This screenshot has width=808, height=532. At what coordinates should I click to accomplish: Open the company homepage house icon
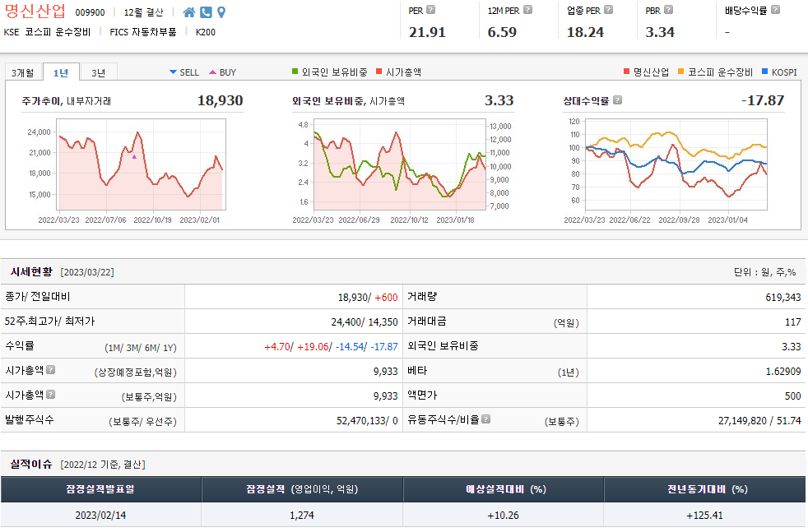coord(189,12)
